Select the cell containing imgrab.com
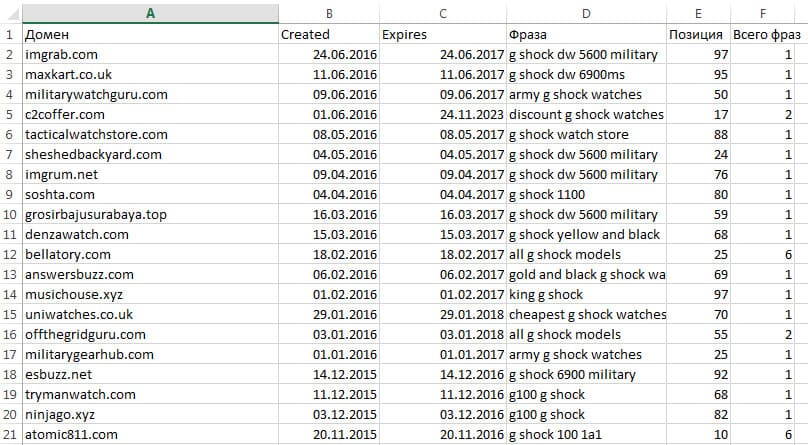 (x=150, y=55)
